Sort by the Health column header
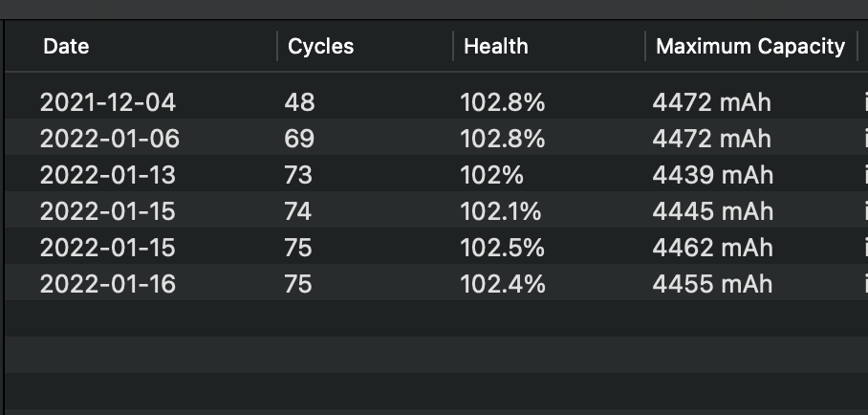This screenshot has width=868, height=415. point(495,46)
